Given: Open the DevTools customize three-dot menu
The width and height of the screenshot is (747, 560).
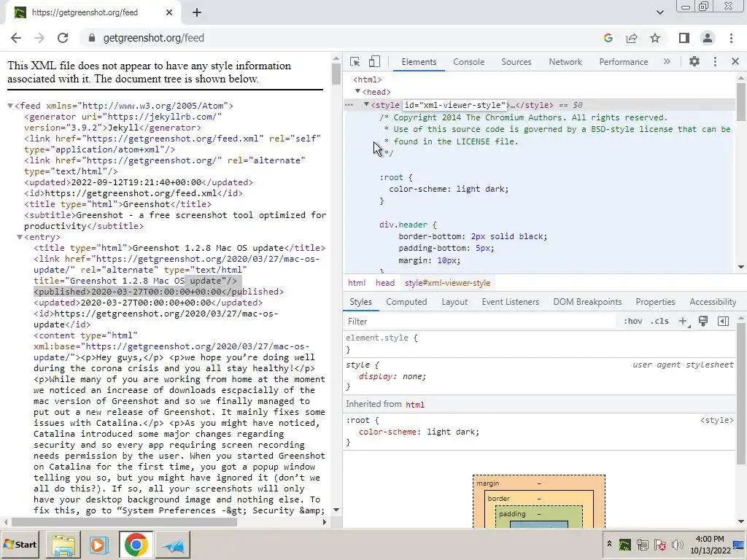Looking at the screenshot, I should coord(715,61).
